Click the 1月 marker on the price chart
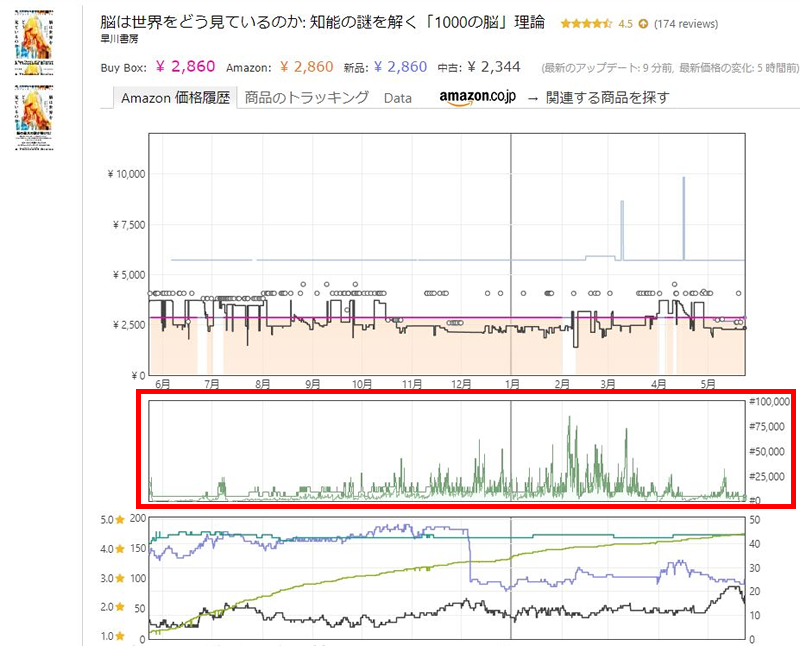This screenshot has height=646, width=800. 511,384
